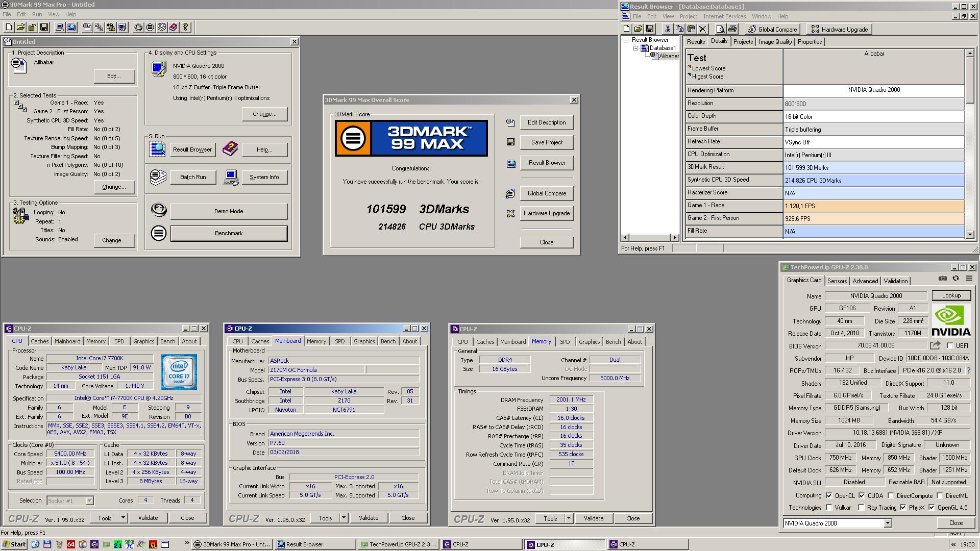Open Tools dropdown arrow in Mainboard CPU-Z window
The width and height of the screenshot is (980, 551).
(x=344, y=518)
